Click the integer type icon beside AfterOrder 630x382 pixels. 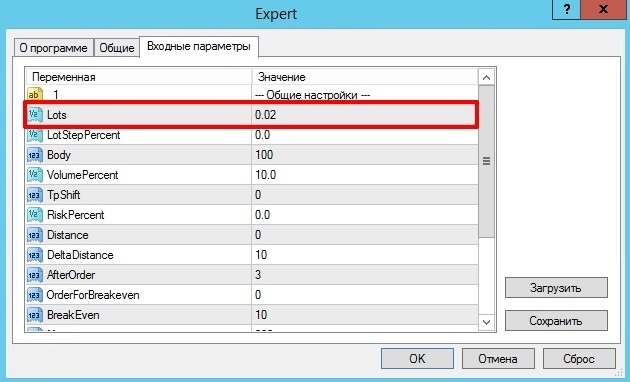coord(35,275)
